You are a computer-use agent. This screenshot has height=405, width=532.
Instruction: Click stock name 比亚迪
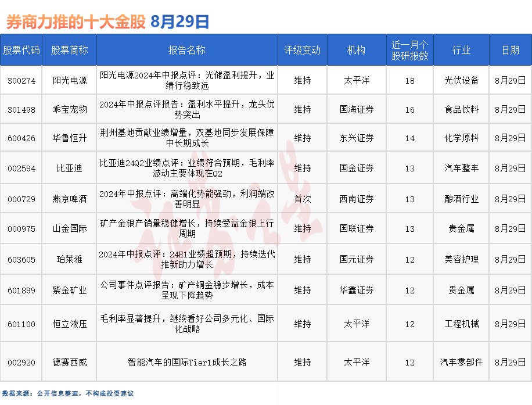(70, 168)
